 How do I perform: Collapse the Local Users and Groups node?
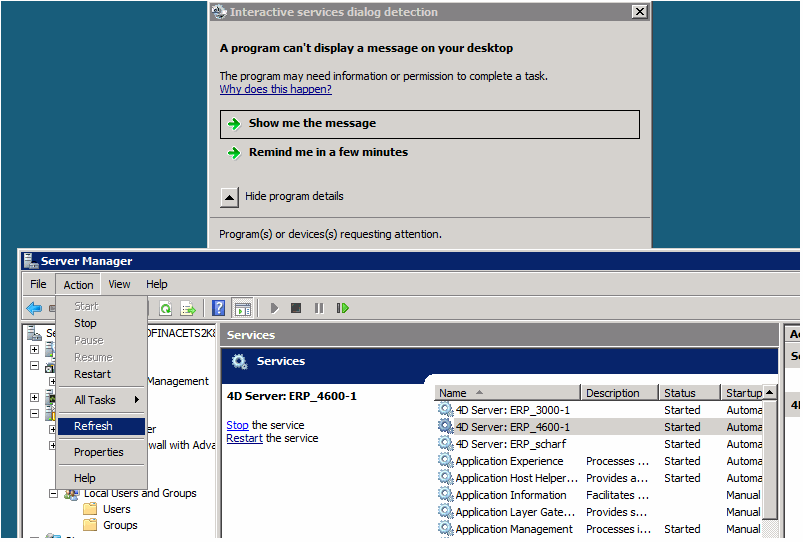(54, 494)
